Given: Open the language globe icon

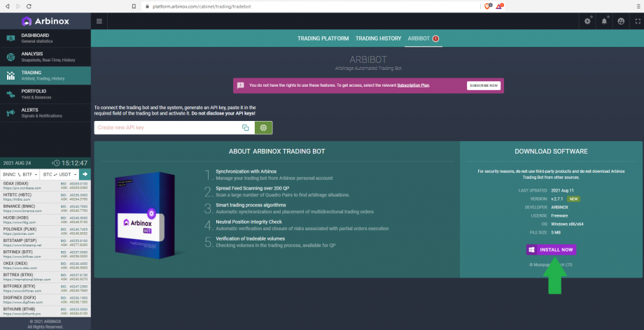Looking at the screenshot, I should point(621,21).
